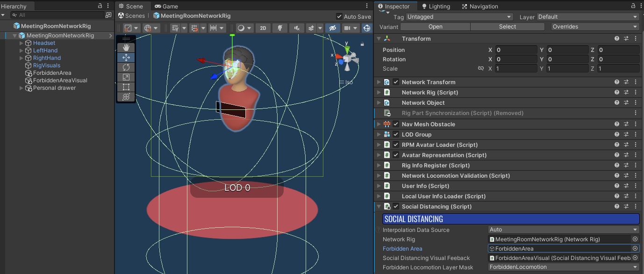Toggle LOD Group enabled checkbox
This screenshot has width=644, height=274.
[396, 134]
